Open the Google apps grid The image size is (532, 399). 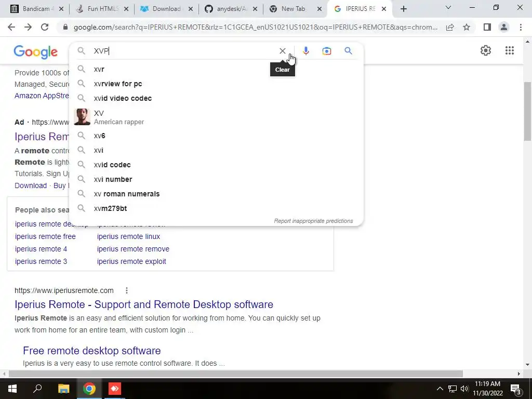pyautogui.click(x=509, y=50)
